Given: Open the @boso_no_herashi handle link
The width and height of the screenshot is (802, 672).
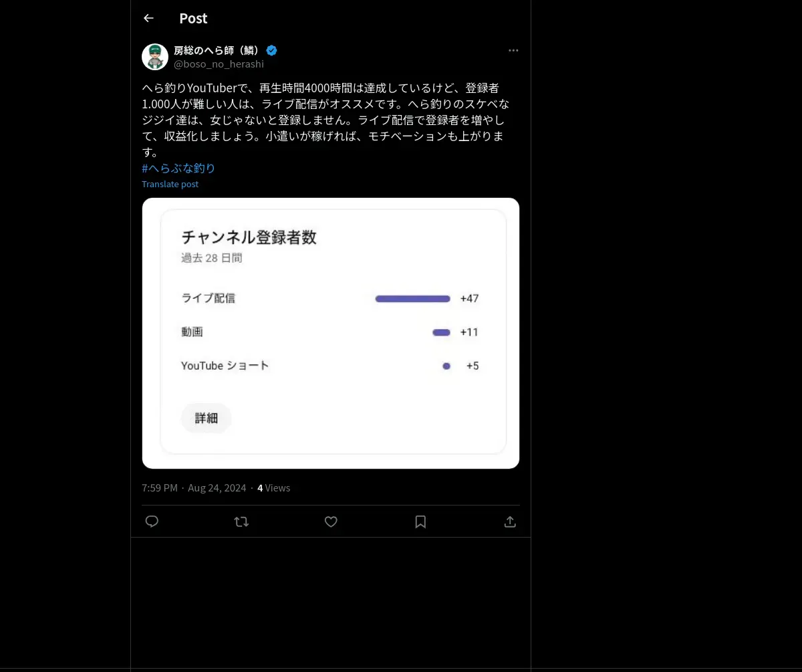Looking at the screenshot, I should point(219,64).
